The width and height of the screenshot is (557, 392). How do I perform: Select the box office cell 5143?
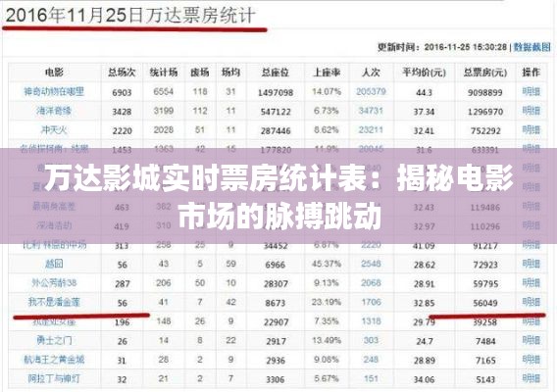[485, 379]
